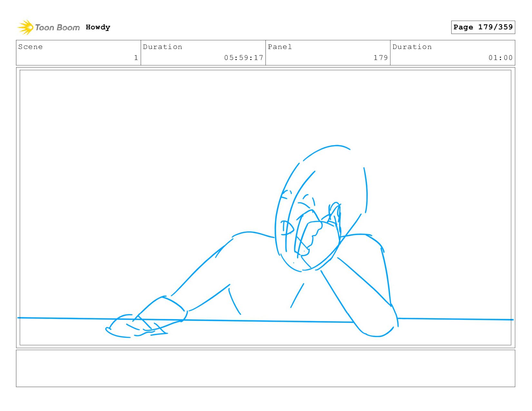This screenshot has width=532, height=411.
Task: Click the scene number '1'
Action: (136, 58)
